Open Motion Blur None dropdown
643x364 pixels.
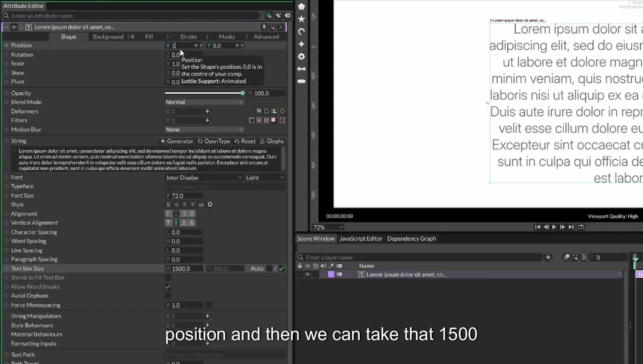(x=204, y=129)
